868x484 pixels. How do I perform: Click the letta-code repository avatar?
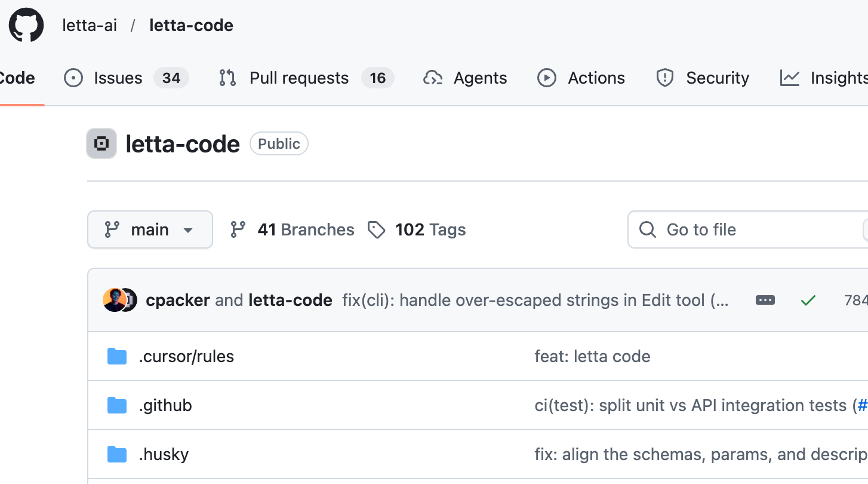tap(101, 144)
